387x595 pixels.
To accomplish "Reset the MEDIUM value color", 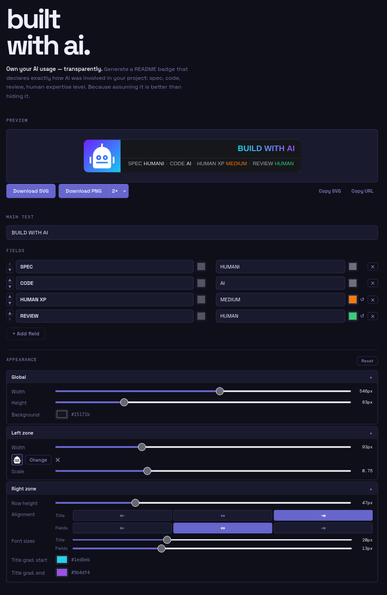I will point(362,299).
